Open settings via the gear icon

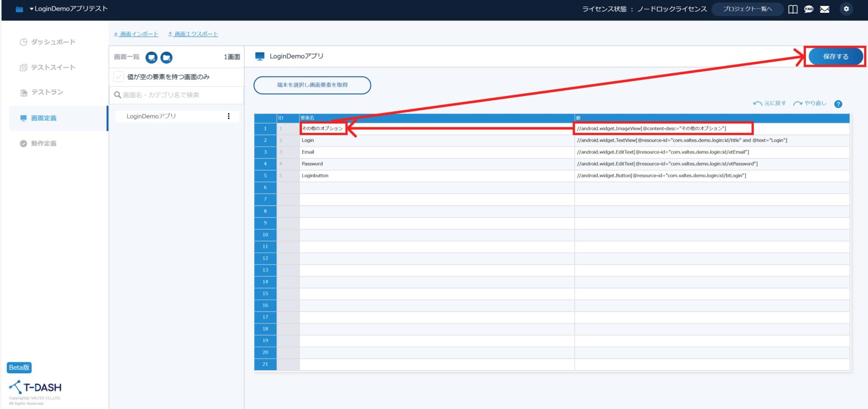(846, 9)
